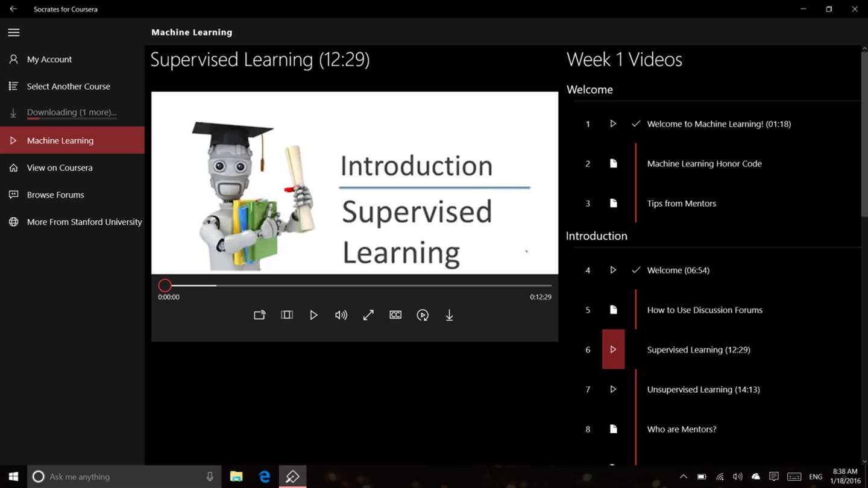868x488 pixels.
Task: Select Machine Learning in the sidebar
Action: 72,140
